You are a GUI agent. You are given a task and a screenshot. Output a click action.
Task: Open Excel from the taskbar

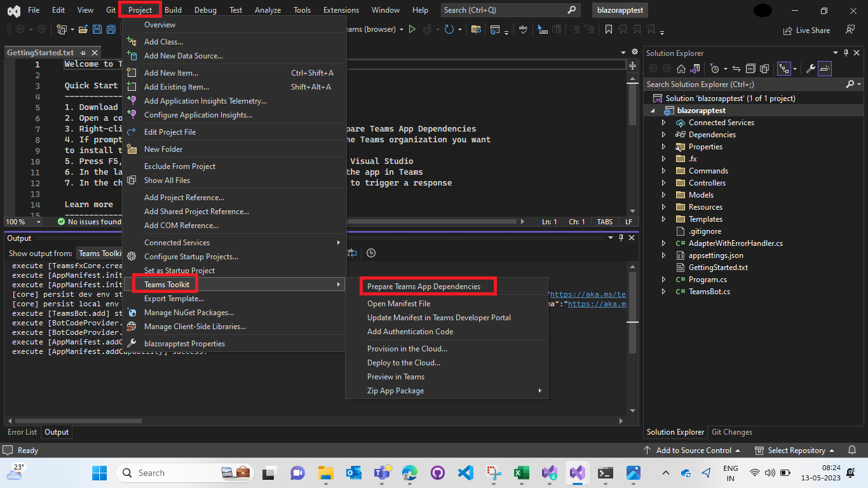click(x=522, y=473)
